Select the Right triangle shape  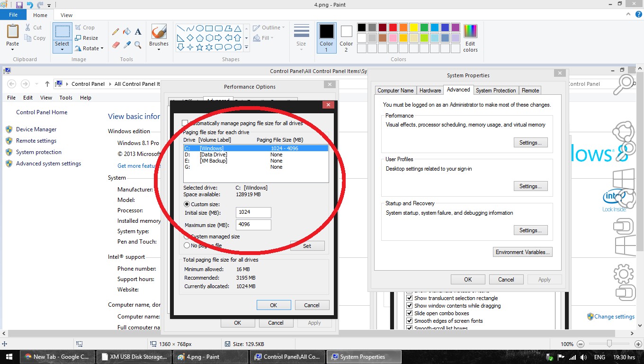tap(180, 37)
